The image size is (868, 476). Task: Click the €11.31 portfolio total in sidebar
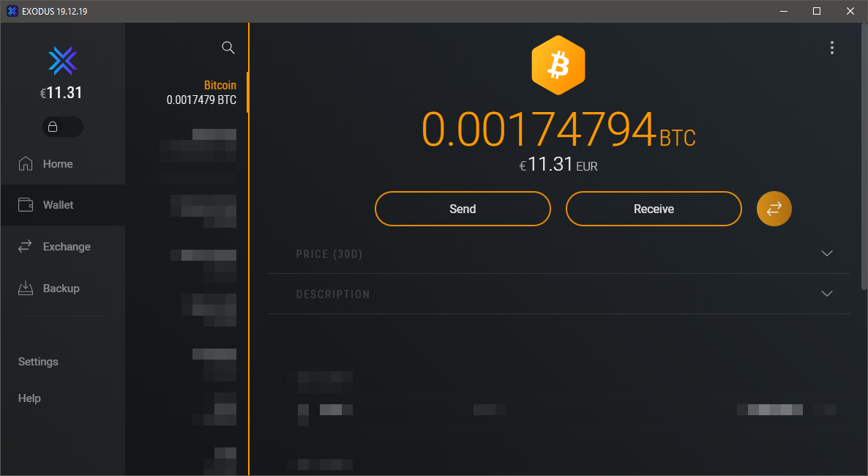pos(61,92)
